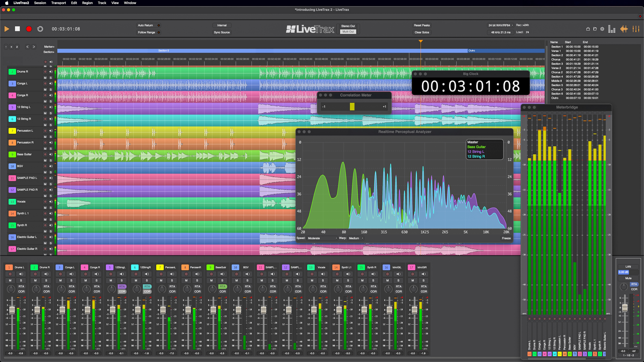Solo the 12 String L track row
The image size is (644, 362).
pyautogui.click(x=51, y=113)
